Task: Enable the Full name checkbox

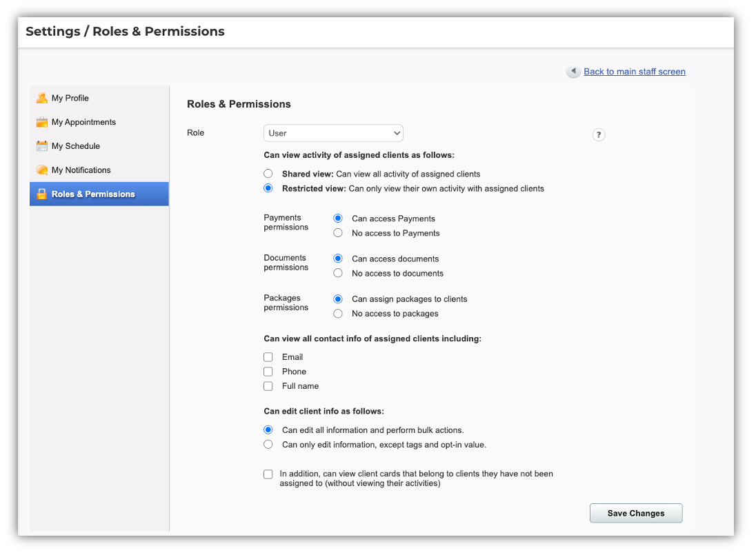Action: tap(268, 386)
